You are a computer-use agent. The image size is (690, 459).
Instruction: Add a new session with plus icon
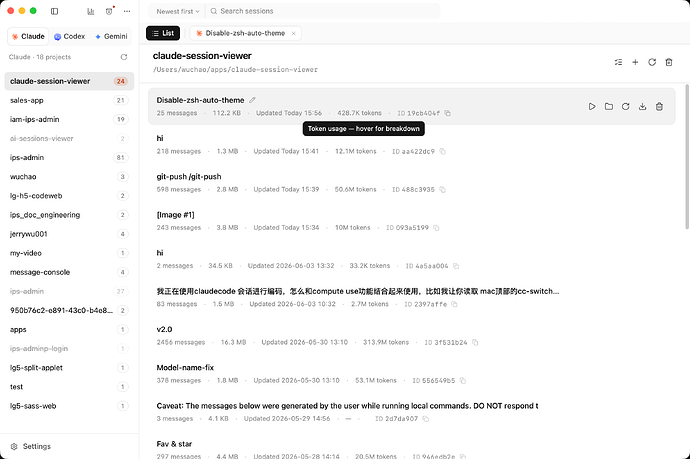[x=635, y=62]
